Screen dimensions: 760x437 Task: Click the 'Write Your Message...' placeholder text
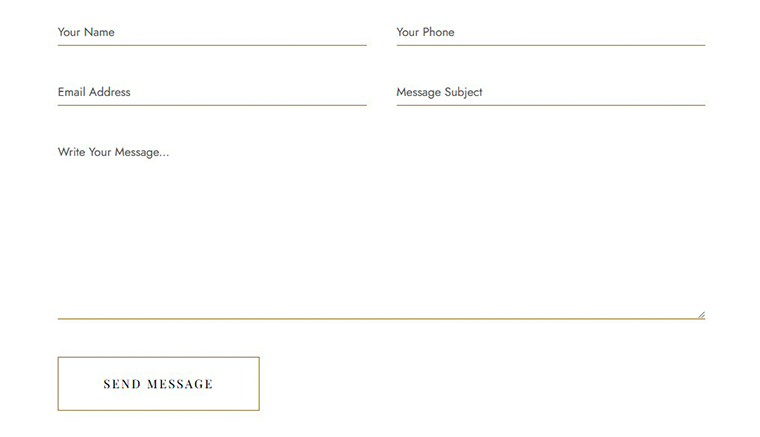(113, 152)
